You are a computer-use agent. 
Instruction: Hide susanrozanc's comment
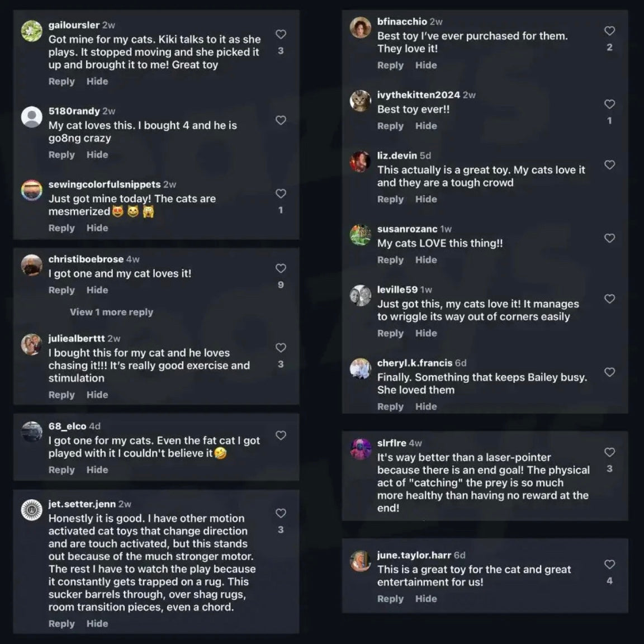pyautogui.click(x=426, y=260)
